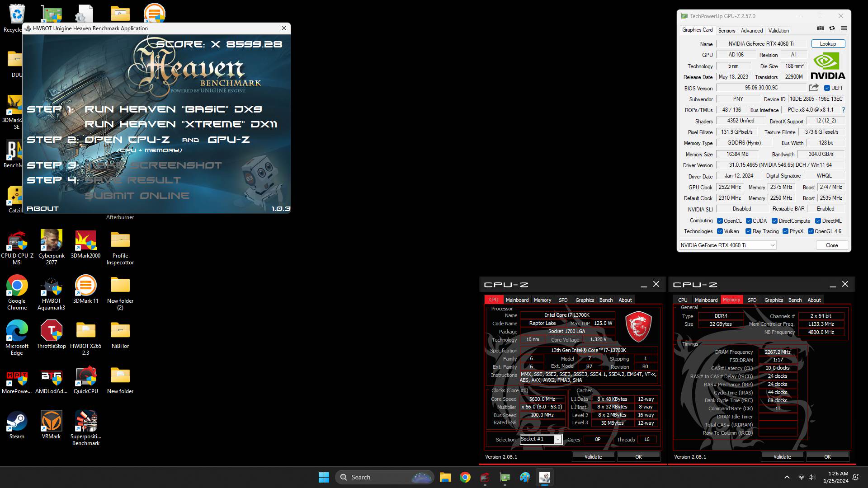
Task: Click PCIe bus interface question mark
Action: [844, 110]
